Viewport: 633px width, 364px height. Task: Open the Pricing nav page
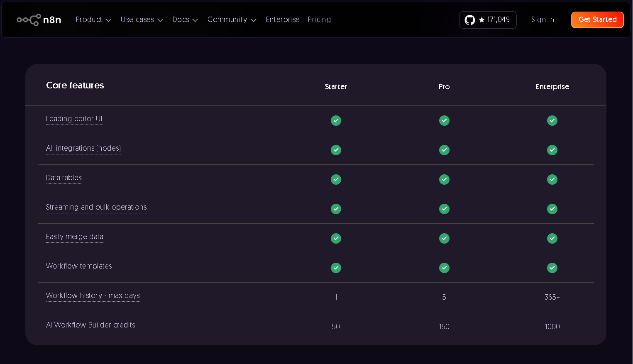pyautogui.click(x=319, y=20)
